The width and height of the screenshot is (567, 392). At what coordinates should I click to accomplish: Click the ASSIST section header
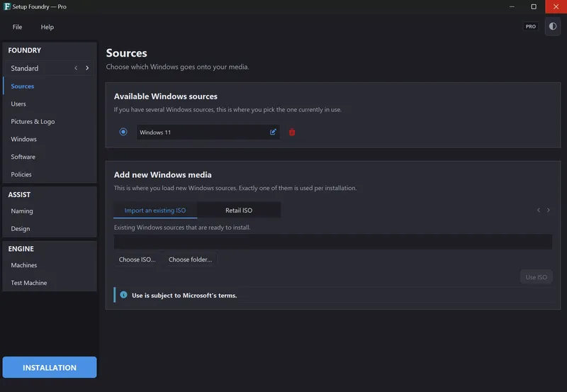click(19, 194)
